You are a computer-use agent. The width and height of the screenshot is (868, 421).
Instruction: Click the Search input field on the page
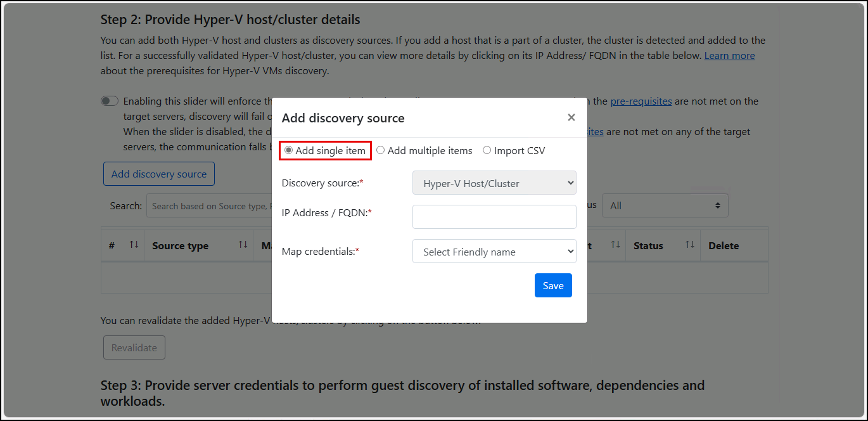(x=209, y=206)
